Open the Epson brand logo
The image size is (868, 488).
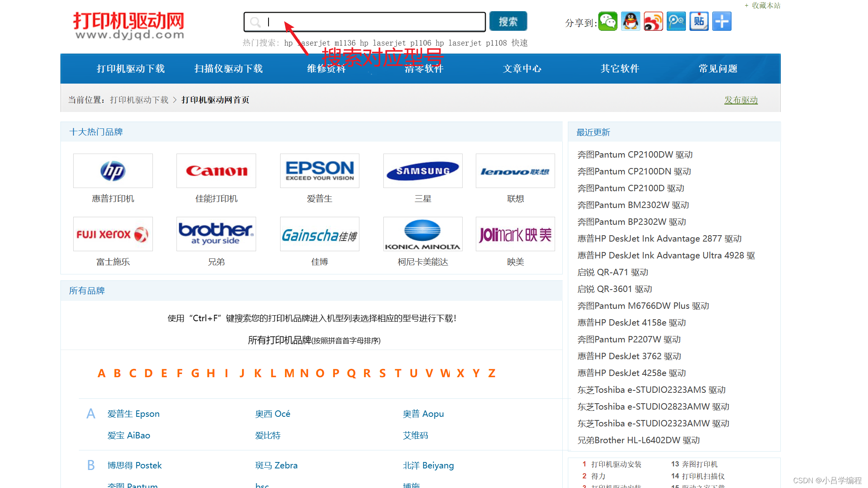[x=319, y=171]
